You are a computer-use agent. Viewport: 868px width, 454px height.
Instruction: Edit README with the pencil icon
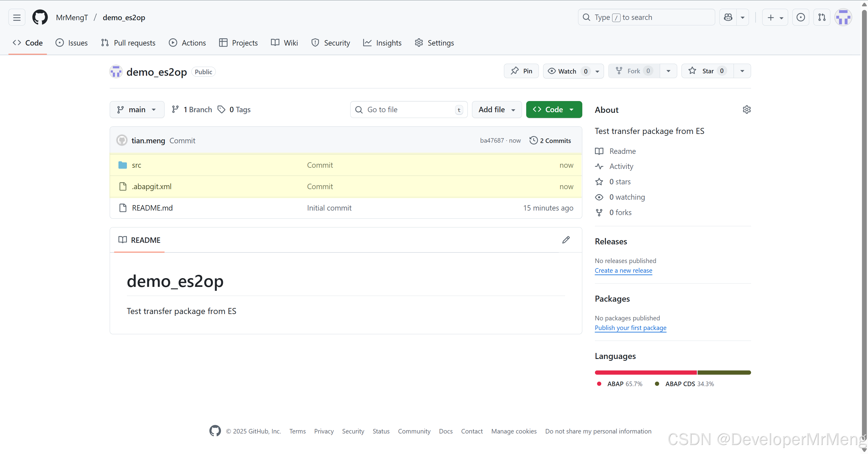566,240
